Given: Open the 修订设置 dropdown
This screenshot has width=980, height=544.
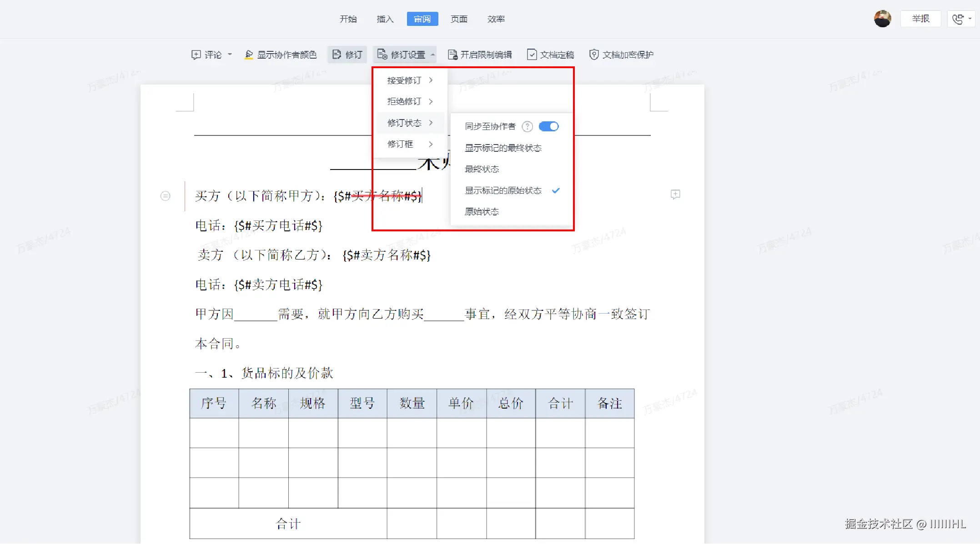Looking at the screenshot, I should coord(405,55).
